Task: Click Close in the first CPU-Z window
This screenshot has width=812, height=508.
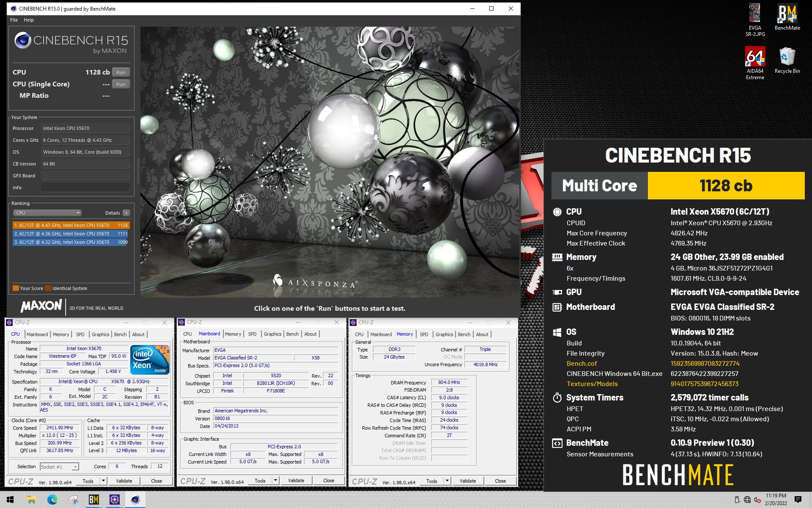Action: [156, 481]
